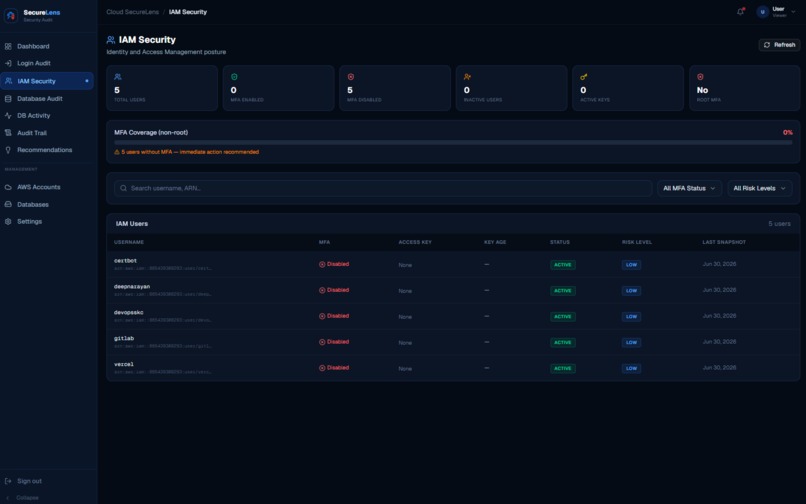Select the certbot user row name
806x504 pixels.
[125, 261]
